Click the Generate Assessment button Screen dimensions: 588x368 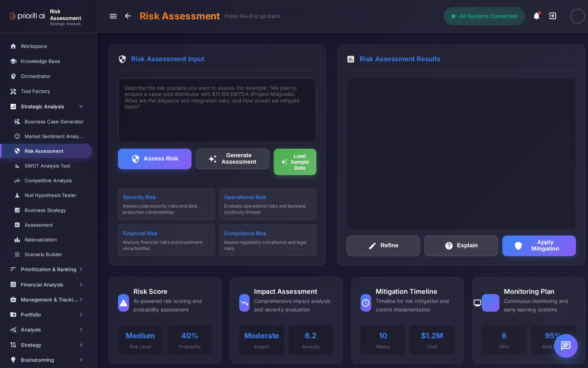(x=233, y=159)
